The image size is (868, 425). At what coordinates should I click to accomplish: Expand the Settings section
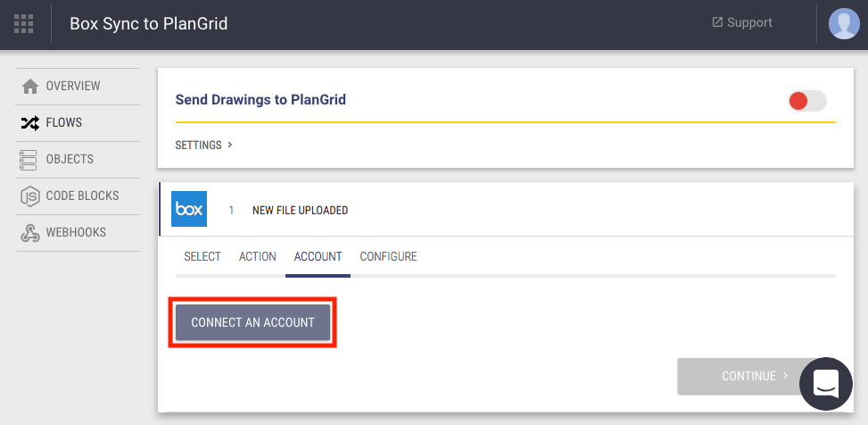coord(203,145)
